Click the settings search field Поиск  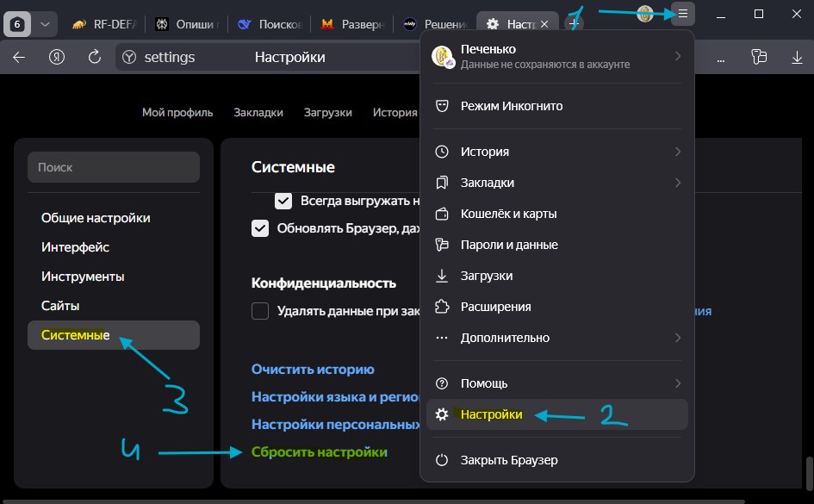coord(114,167)
